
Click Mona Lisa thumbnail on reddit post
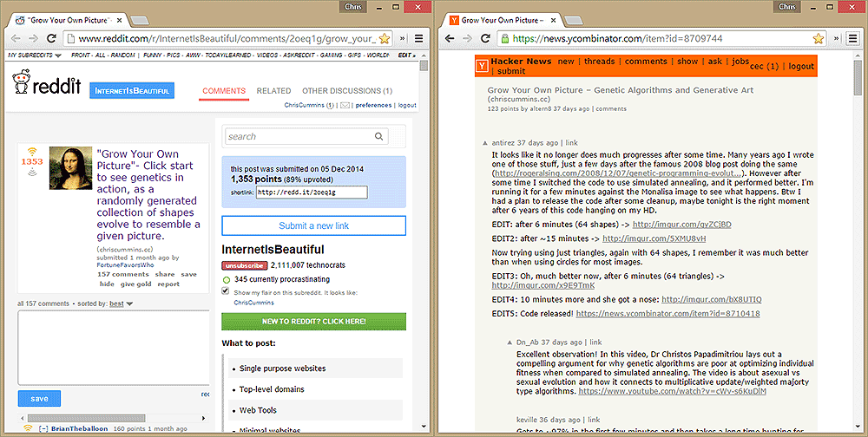click(x=70, y=168)
